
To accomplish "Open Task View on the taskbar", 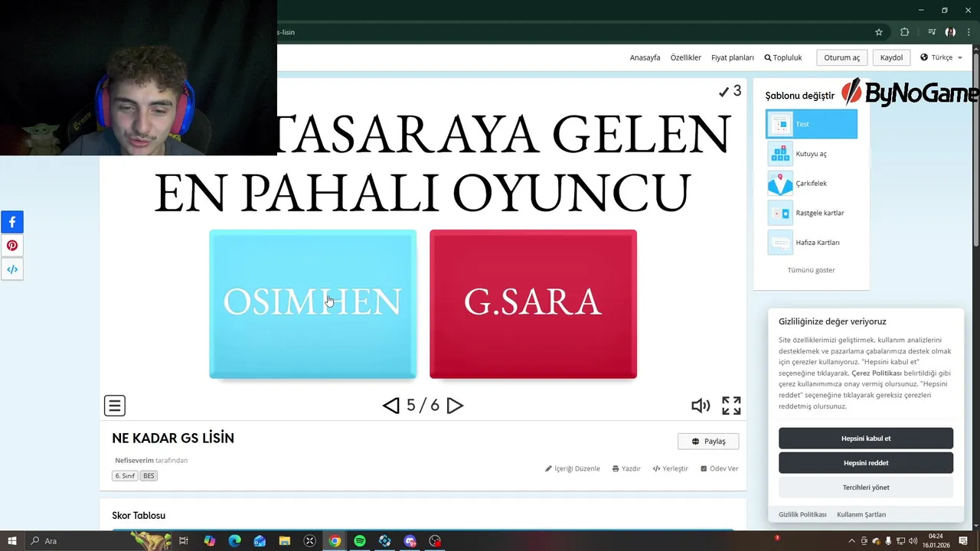I will 184,541.
